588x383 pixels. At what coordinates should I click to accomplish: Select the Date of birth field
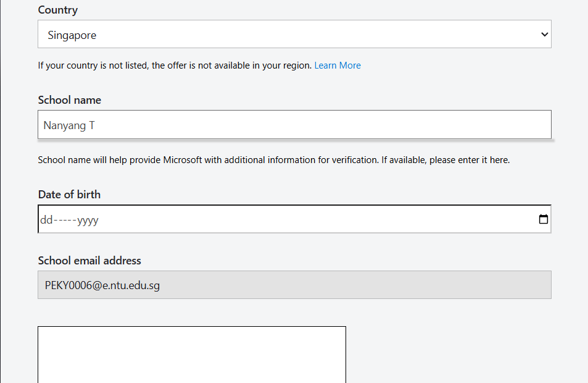pos(294,219)
